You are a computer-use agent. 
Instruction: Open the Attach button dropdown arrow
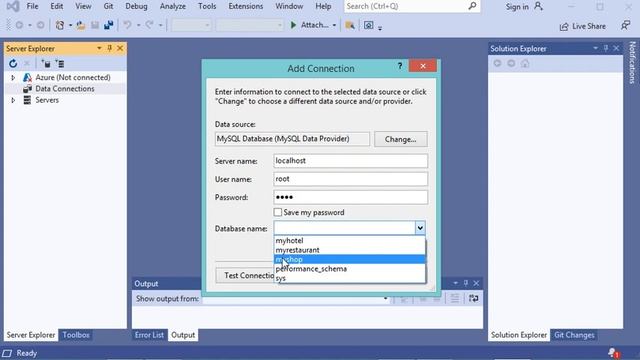[334, 25]
